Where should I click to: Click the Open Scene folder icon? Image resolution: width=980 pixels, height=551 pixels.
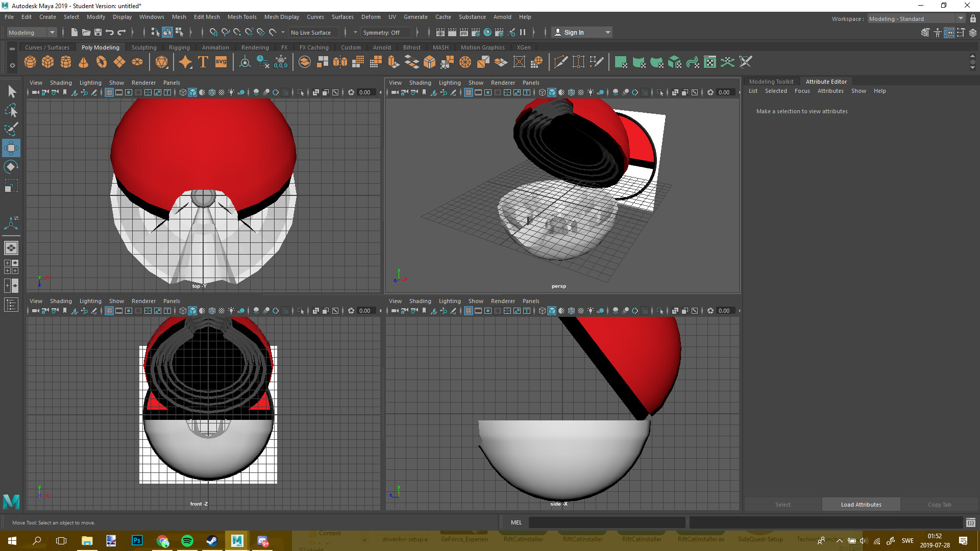[86, 32]
